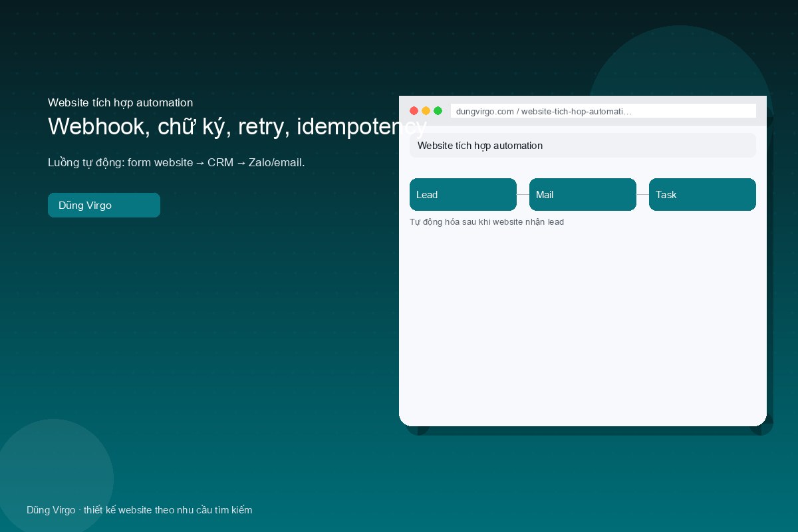Click the yellow minimize dot in mock browser
The height and width of the screenshot is (532, 798).
426,111
